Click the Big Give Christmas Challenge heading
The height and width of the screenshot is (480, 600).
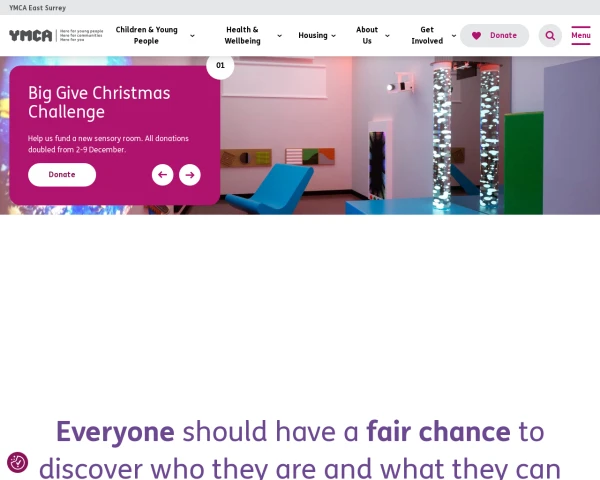[x=99, y=102]
